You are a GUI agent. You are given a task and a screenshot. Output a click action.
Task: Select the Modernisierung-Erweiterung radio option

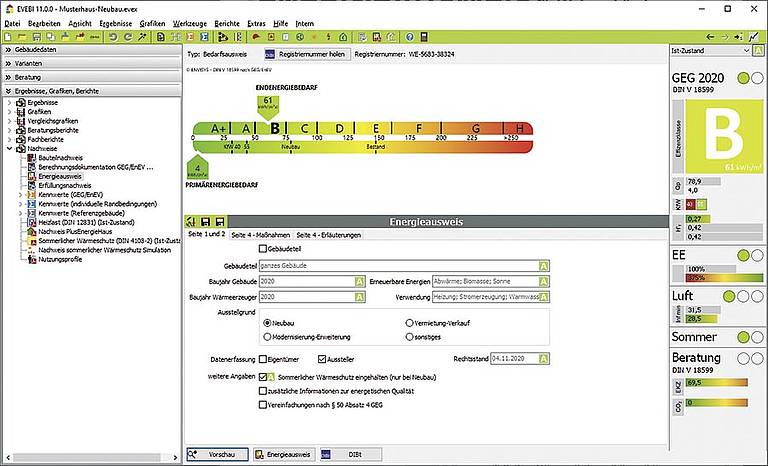[x=267, y=338]
